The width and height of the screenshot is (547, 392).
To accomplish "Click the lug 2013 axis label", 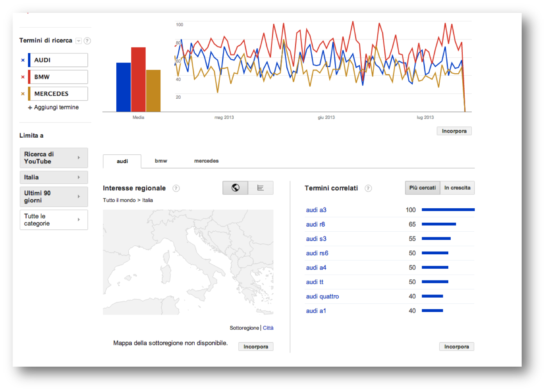I will (x=425, y=117).
